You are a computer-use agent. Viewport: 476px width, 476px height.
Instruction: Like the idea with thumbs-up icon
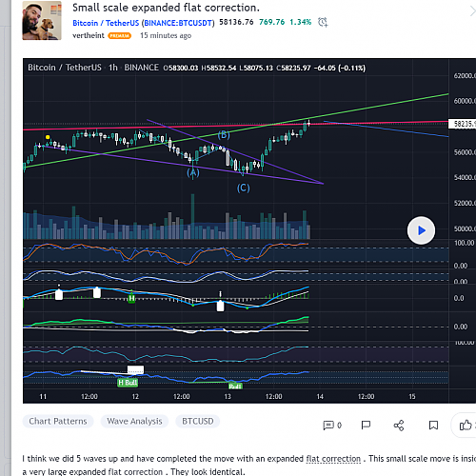(x=466, y=426)
